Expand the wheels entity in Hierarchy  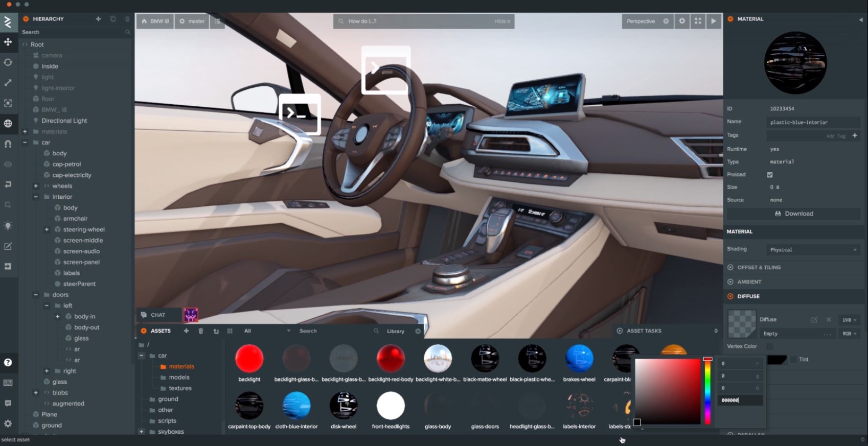36,186
